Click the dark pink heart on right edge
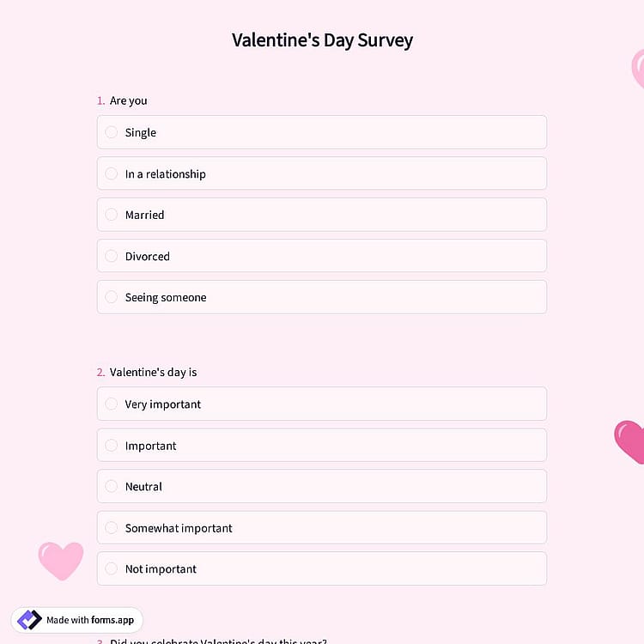The height and width of the screenshot is (644, 644). pos(629,442)
